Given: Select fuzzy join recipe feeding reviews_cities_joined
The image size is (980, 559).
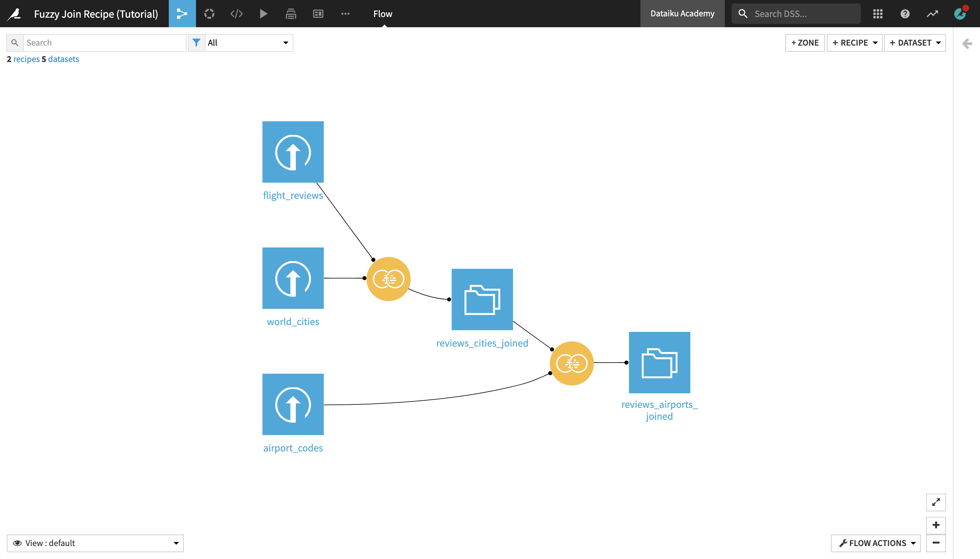Looking at the screenshot, I should [x=388, y=279].
